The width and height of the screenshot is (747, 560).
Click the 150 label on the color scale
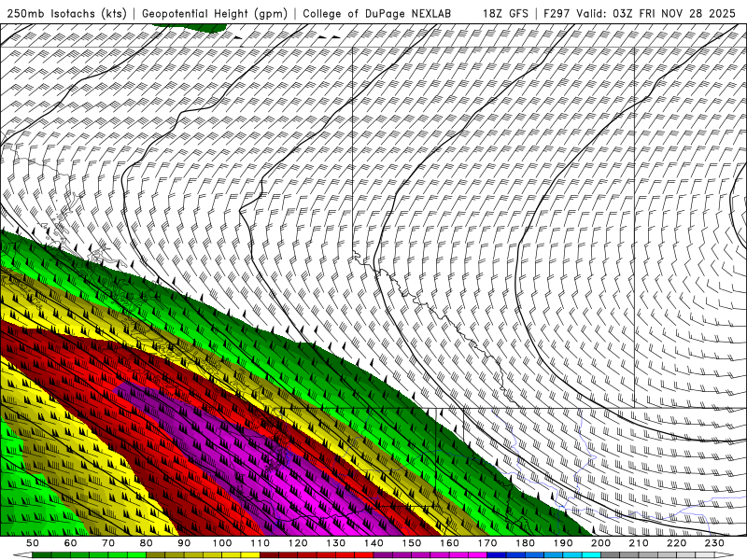coord(412,543)
